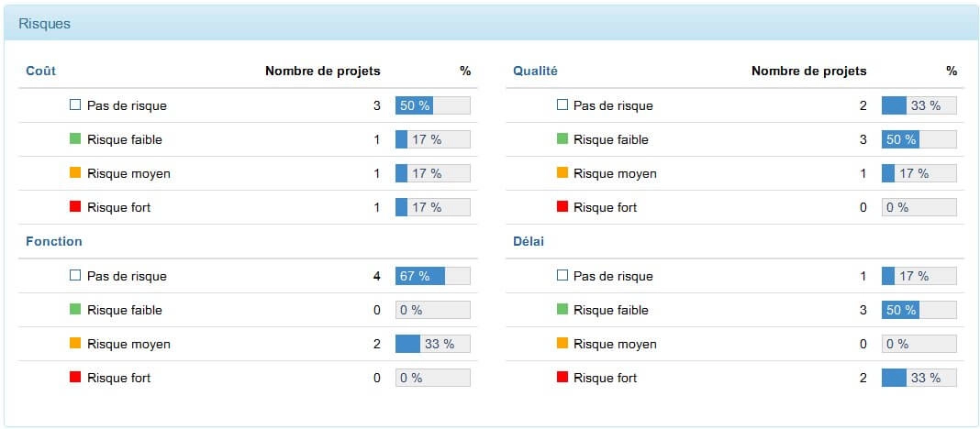Image resolution: width=980 pixels, height=429 pixels.
Task: Click the Risques panel title
Action: [x=44, y=24]
